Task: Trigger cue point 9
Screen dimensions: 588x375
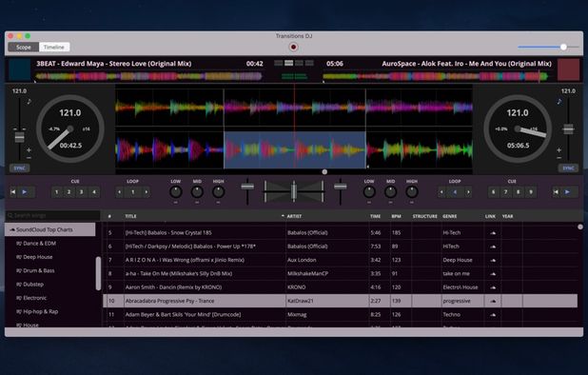Action: [531, 192]
